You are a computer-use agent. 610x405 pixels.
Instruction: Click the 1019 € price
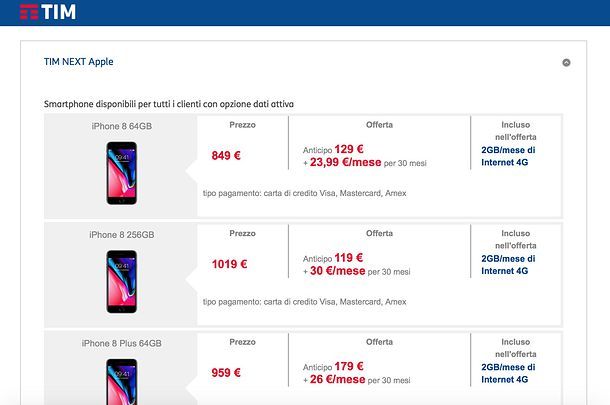click(229, 265)
